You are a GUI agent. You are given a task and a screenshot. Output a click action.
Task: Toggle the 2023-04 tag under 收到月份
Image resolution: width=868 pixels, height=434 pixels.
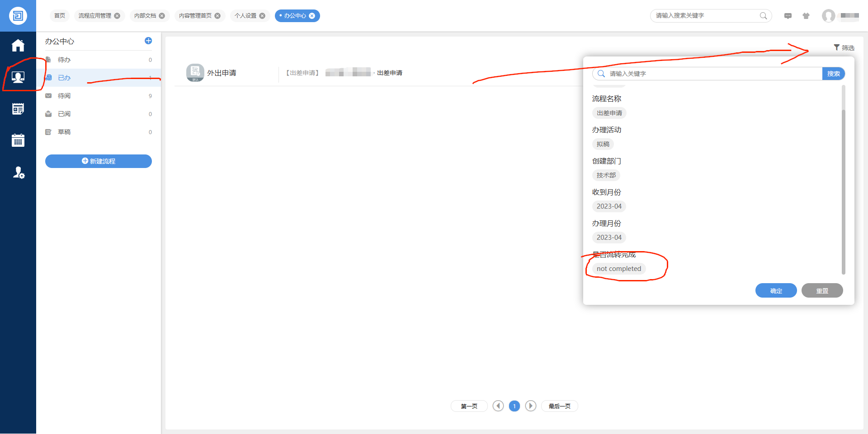(609, 206)
